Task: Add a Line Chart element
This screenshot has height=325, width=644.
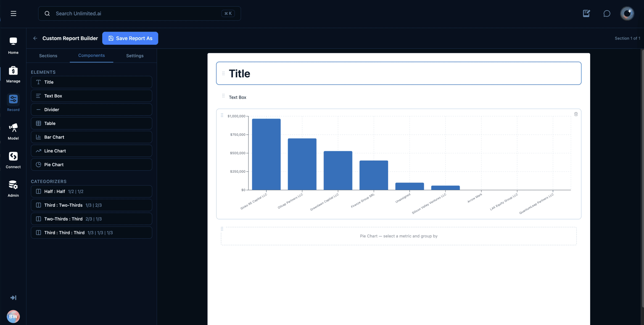Action: point(91,151)
